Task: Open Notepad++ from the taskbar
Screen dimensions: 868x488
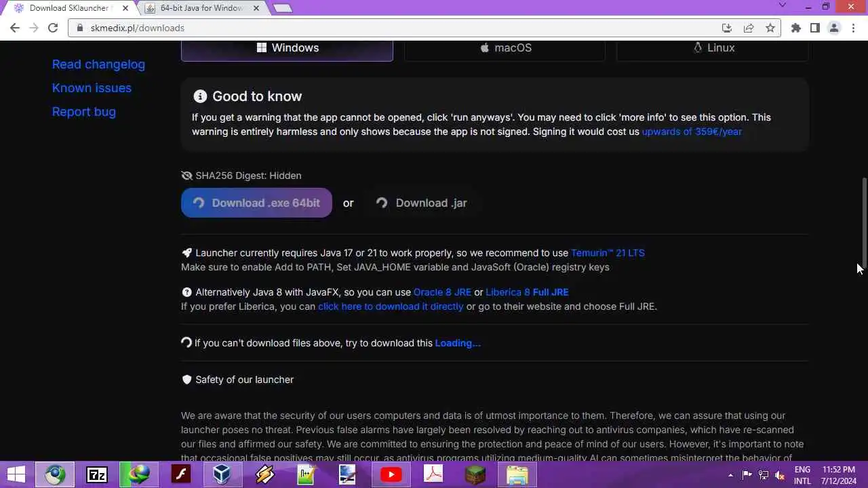Action: click(307, 474)
